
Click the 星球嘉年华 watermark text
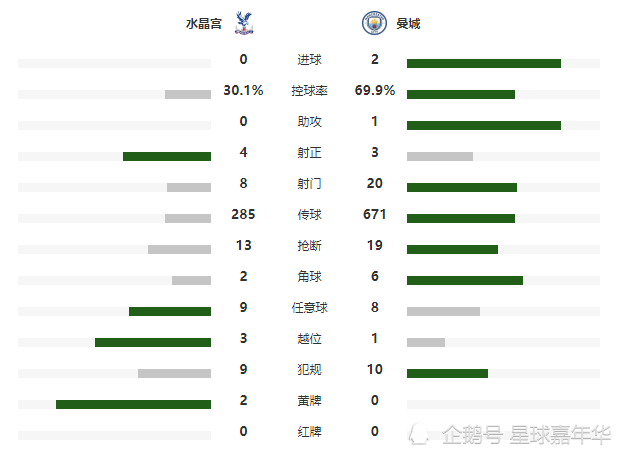pos(560,435)
